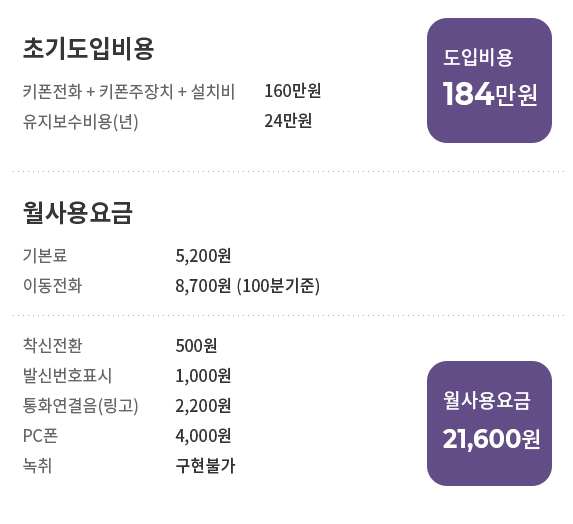Click the 월사용요금 section heading

(77, 213)
